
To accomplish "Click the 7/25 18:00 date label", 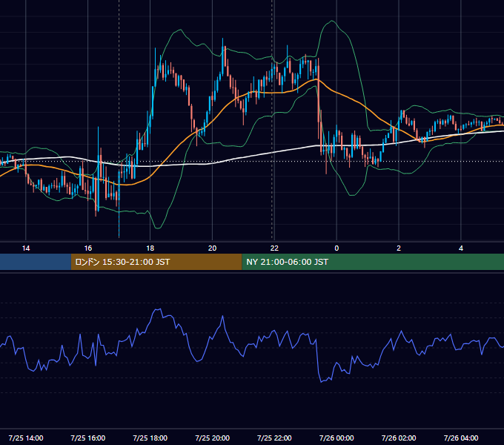I will pyautogui.click(x=150, y=438).
